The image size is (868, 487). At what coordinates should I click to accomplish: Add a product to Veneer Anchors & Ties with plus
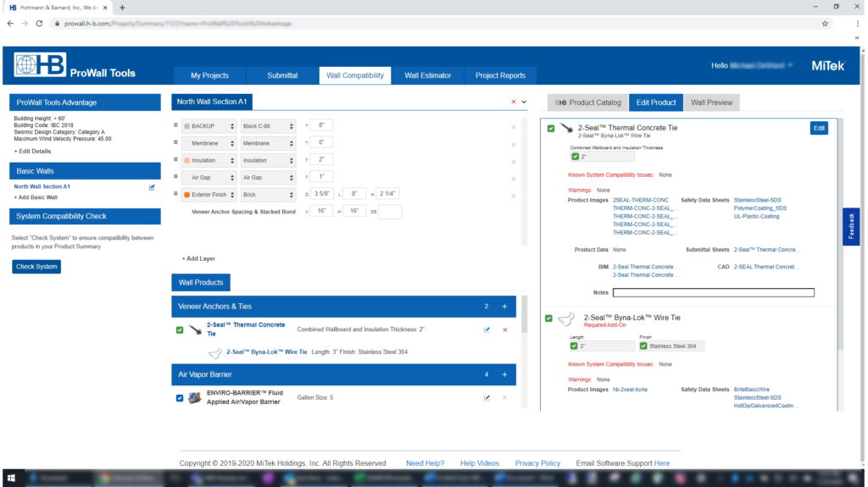pos(504,306)
